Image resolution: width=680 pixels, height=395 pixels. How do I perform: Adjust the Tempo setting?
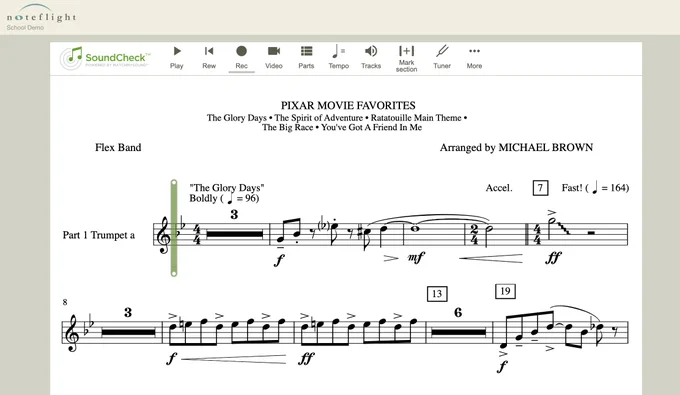click(339, 57)
